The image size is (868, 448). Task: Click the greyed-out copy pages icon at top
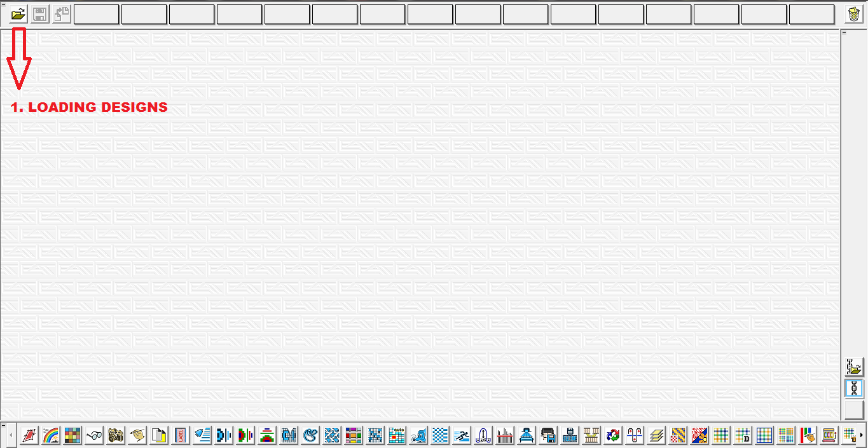click(x=62, y=14)
